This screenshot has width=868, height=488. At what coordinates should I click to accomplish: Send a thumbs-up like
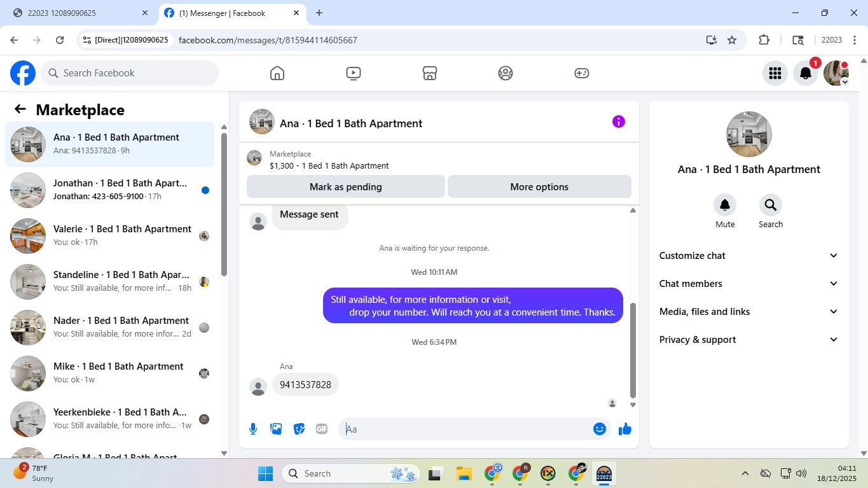click(625, 429)
